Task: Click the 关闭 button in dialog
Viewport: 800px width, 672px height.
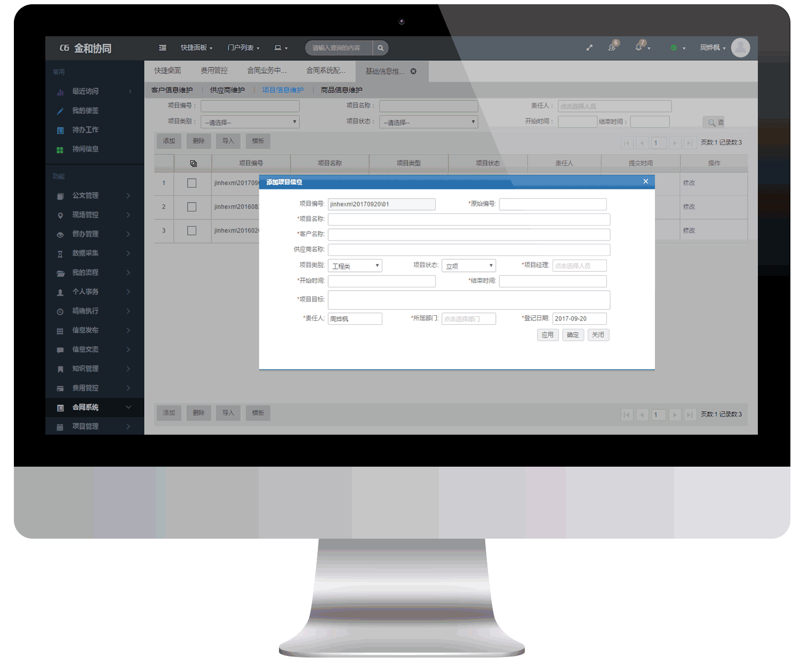Action: pos(598,335)
